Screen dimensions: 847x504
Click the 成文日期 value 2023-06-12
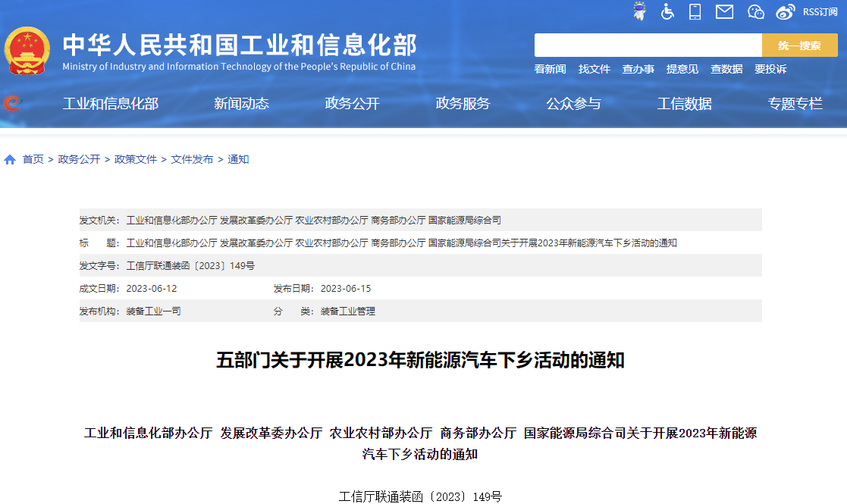click(152, 289)
